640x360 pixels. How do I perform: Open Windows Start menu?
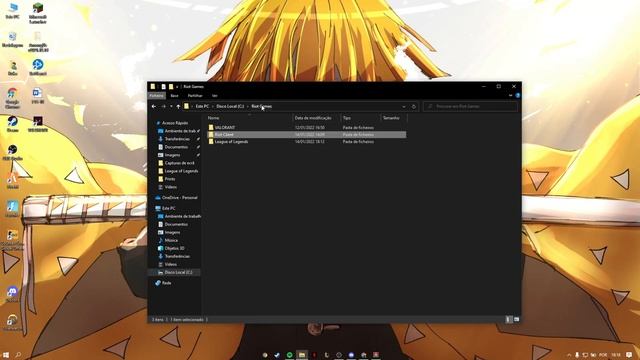(6, 355)
